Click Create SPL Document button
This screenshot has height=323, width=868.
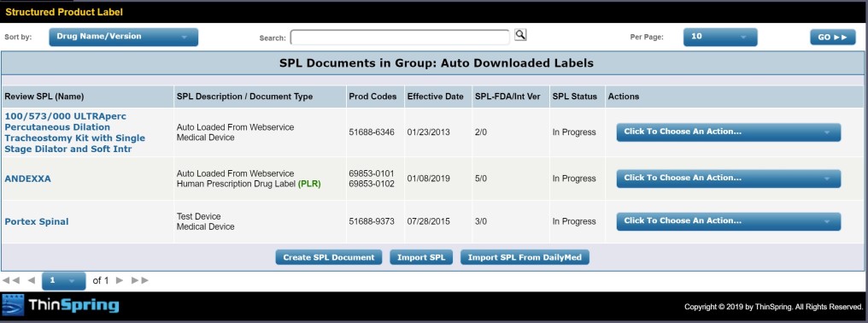(329, 257)
